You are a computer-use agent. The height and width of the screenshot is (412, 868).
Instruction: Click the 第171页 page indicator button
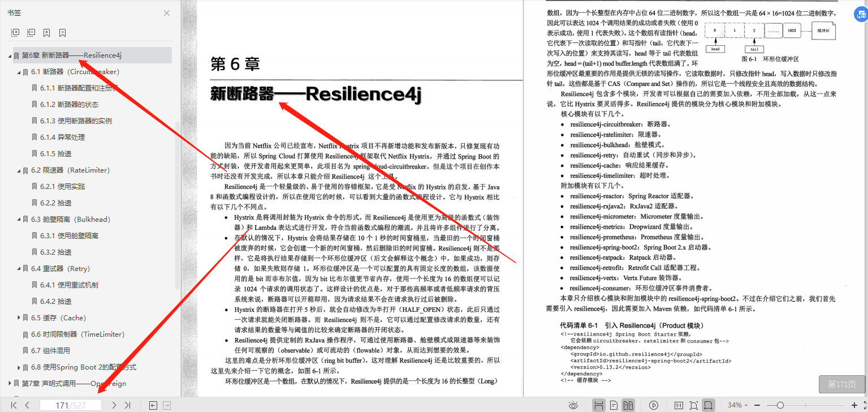841,384
